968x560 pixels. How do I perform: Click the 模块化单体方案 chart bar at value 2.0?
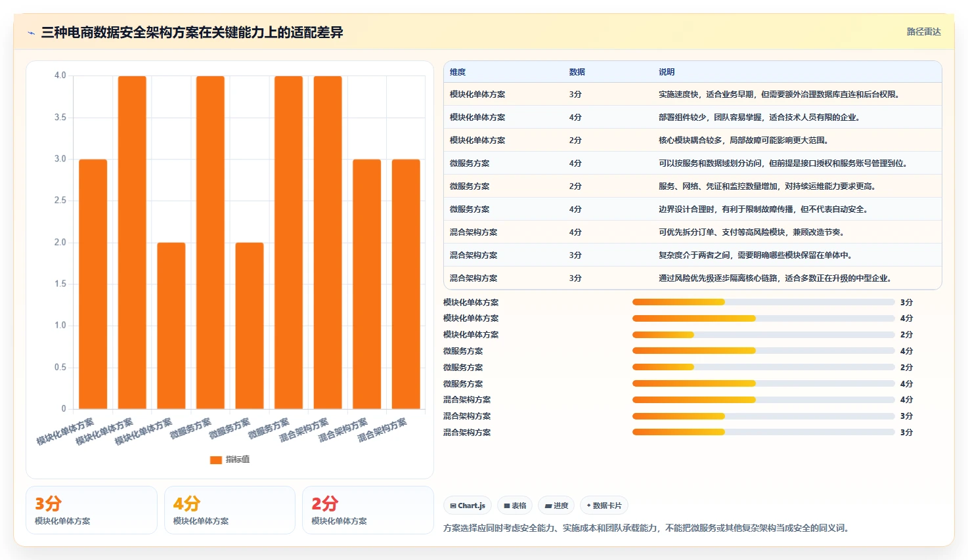click(171, 326)
